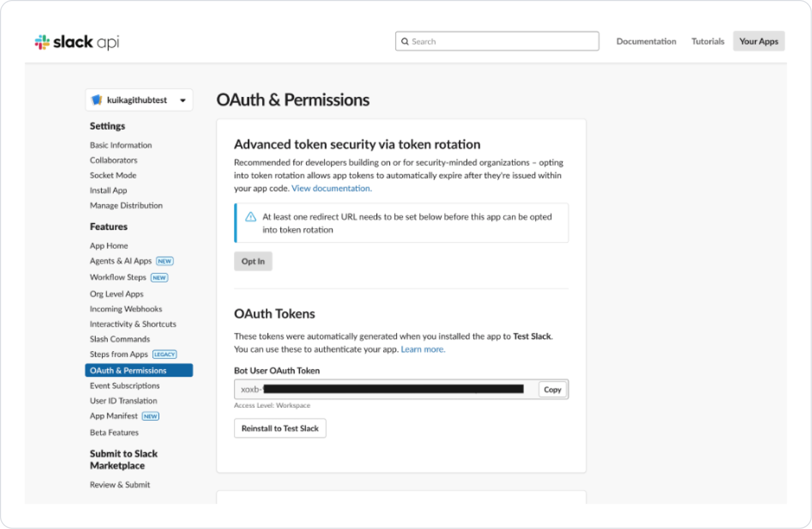Click the OAuth Tokens section heading
This screenshot has height=529, width=812.
tap(275, 314)
